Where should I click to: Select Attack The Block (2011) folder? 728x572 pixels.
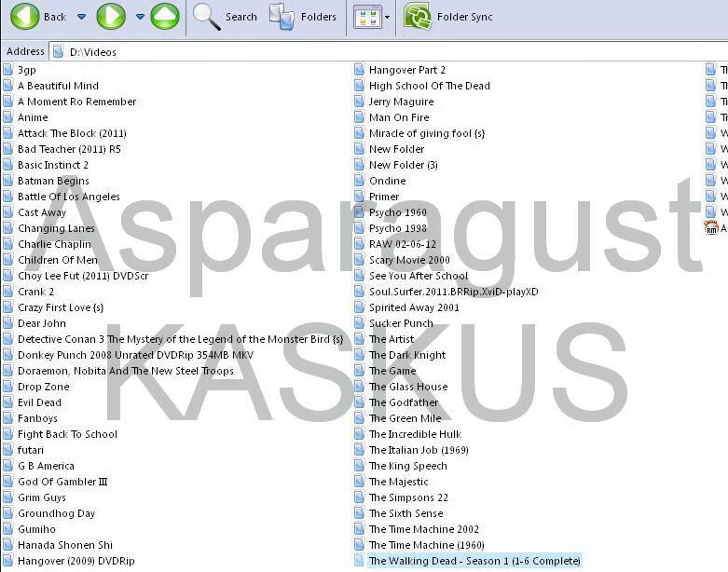72,133
